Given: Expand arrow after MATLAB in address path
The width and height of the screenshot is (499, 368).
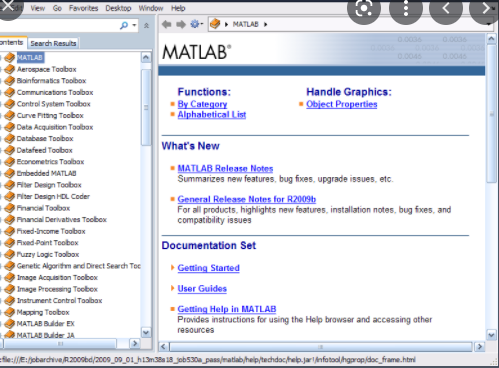Looking at the screenshot, I should [x=266, y=24].
